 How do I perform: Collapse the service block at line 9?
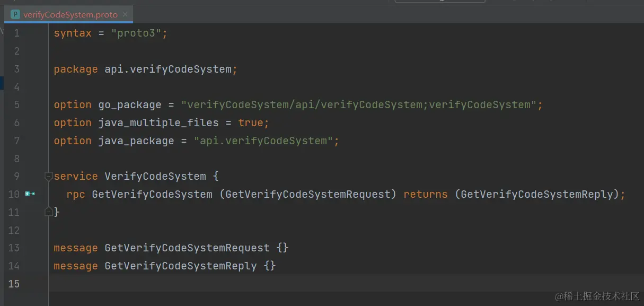(49, 176)
